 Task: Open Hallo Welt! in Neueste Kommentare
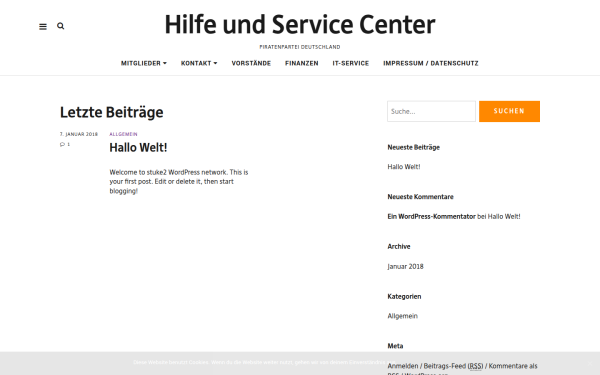pos(504,217)
